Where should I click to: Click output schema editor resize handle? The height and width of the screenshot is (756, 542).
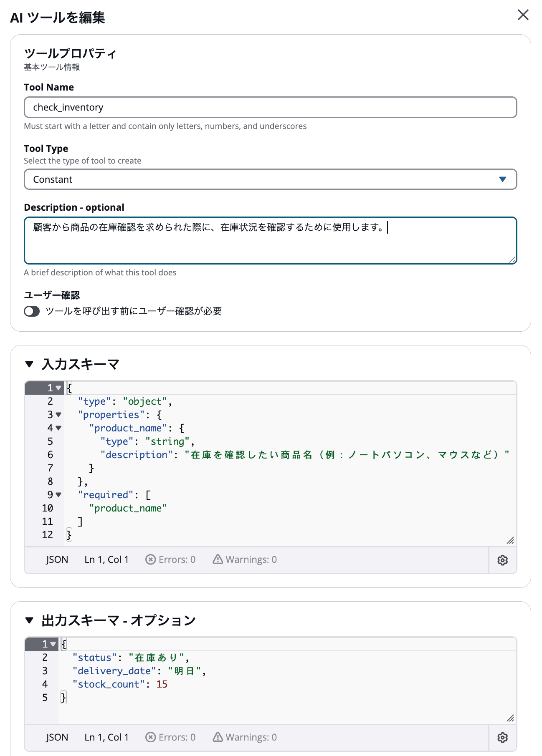(510, 718)
